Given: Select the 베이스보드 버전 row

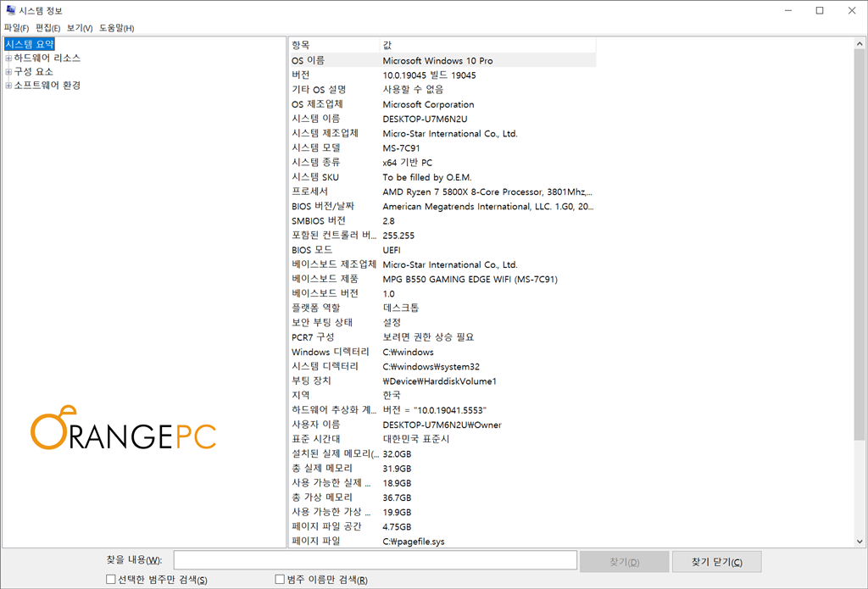Looking at the screenshot, I should click(x=442, y=294).
